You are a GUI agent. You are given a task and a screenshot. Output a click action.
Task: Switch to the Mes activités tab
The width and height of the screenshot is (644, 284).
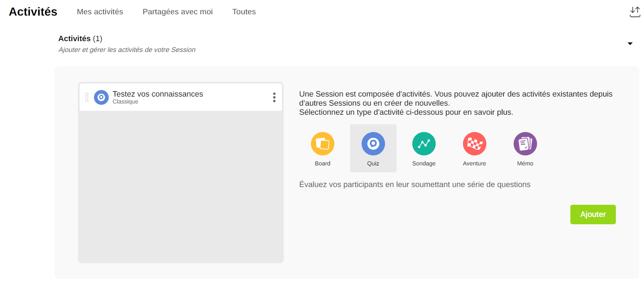100,12
